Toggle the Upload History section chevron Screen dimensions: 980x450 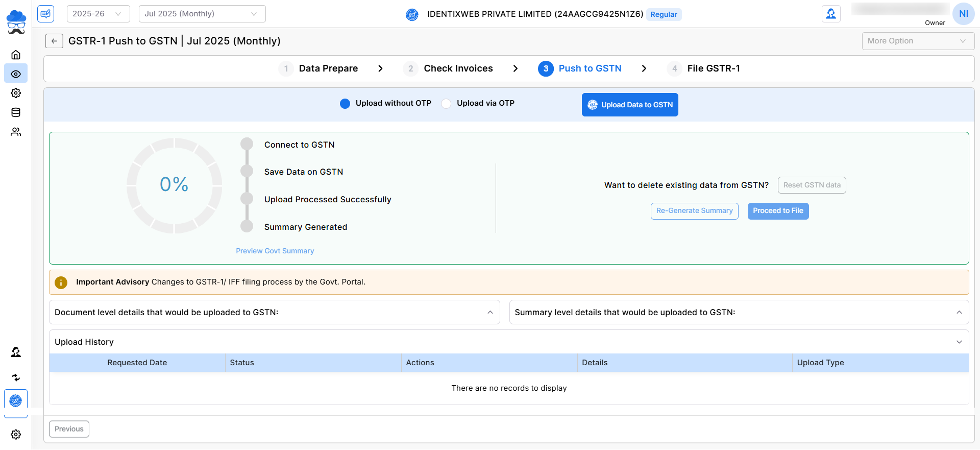pyautogui.click(x=959, y=342)
